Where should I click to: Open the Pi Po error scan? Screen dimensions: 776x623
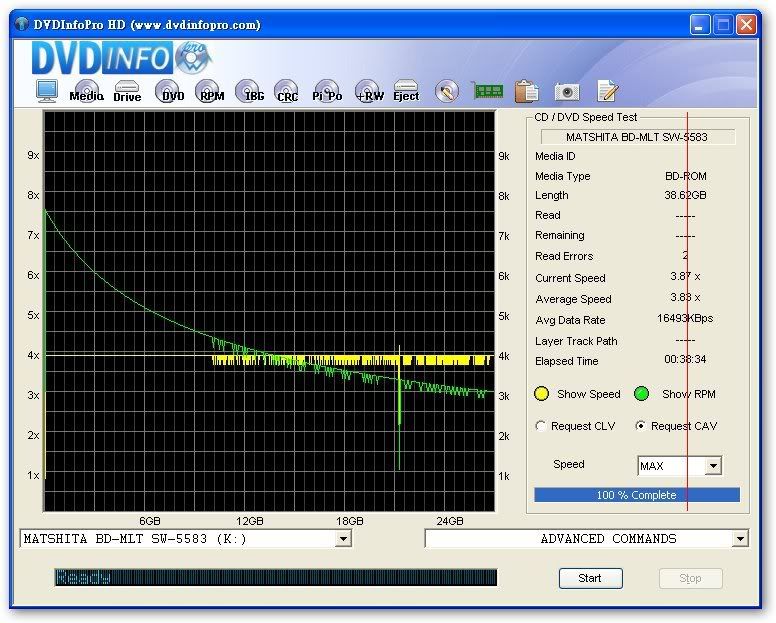[x=327, y=92]
